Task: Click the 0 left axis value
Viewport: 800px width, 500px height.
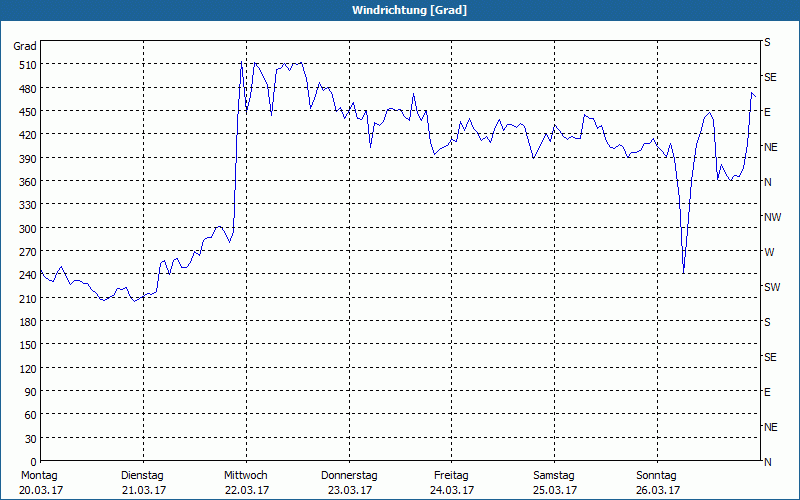Action: coord(34,462)
